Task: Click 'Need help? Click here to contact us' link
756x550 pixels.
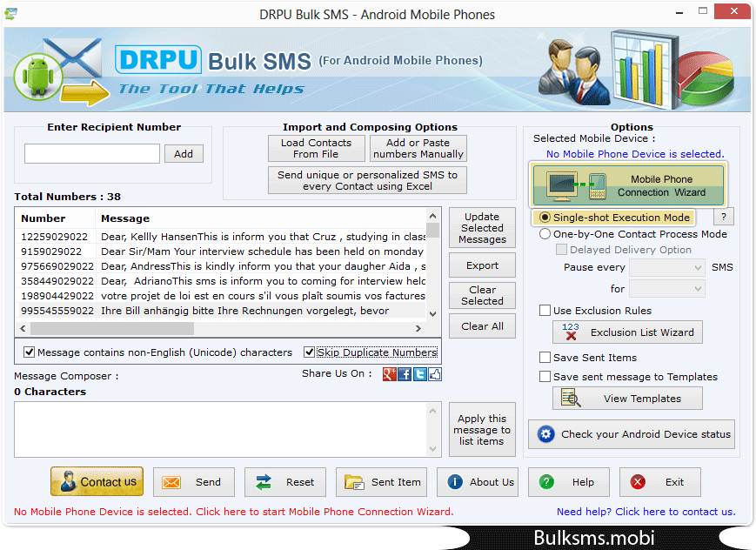Action: (x=646, y=512)
